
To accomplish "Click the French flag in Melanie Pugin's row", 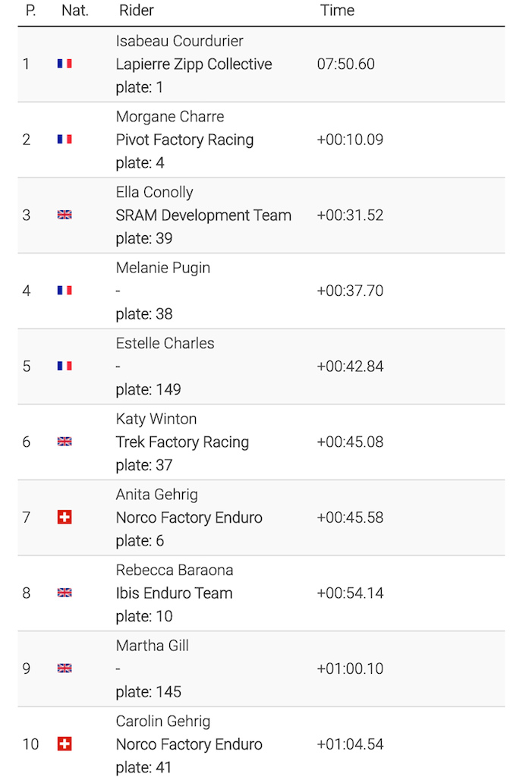I will 65,291.
